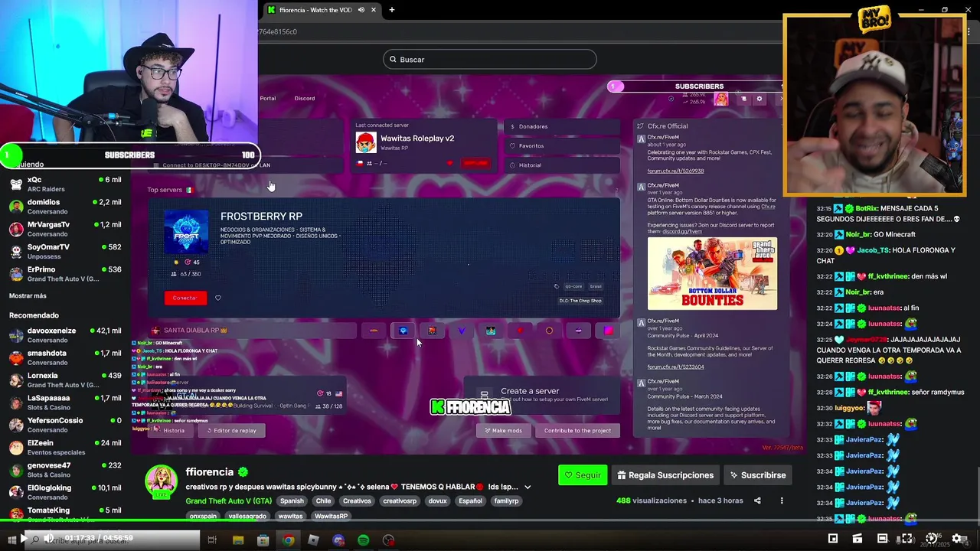The image size is (980, 551).
Task: Select the orange ring server icon
Action: [549, 331]
